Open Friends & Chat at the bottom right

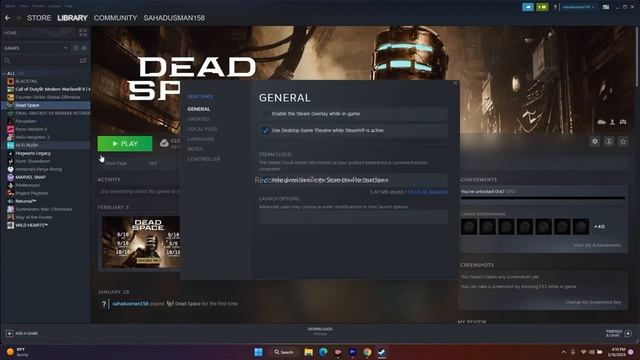(x=619, y=333)
